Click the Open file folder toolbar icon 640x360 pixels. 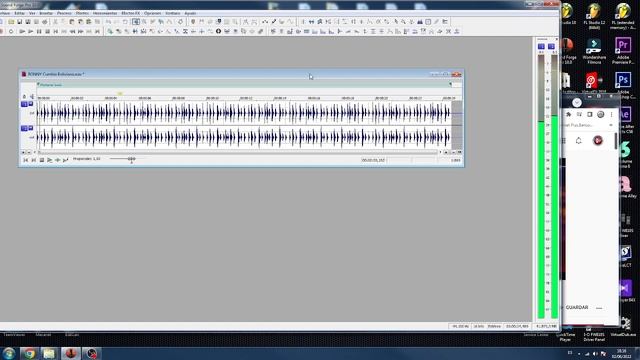tap(11, 22)
